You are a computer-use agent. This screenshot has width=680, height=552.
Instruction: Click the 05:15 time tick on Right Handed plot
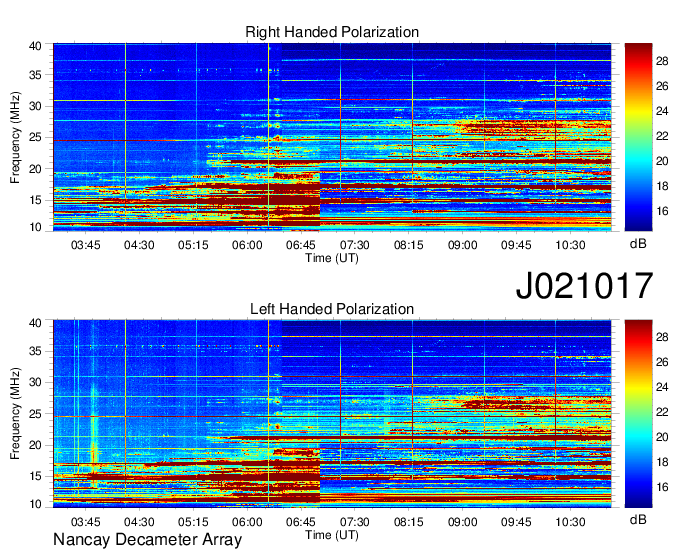click(193, 245)
